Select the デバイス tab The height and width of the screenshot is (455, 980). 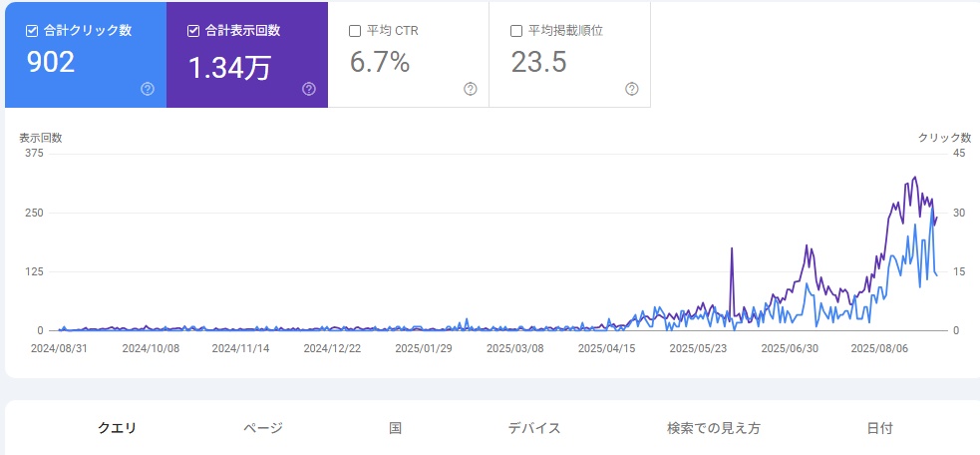click(x=534, y=428)
